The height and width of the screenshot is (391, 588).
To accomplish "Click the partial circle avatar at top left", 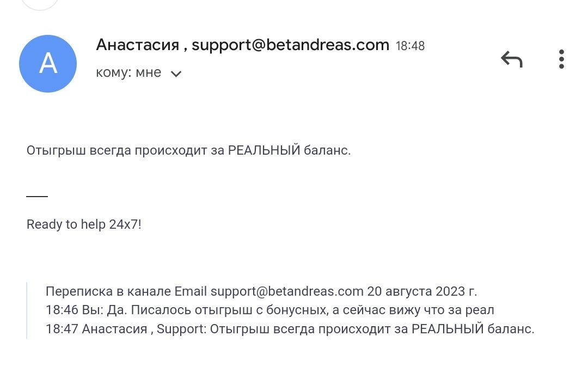I will point(38,4).
